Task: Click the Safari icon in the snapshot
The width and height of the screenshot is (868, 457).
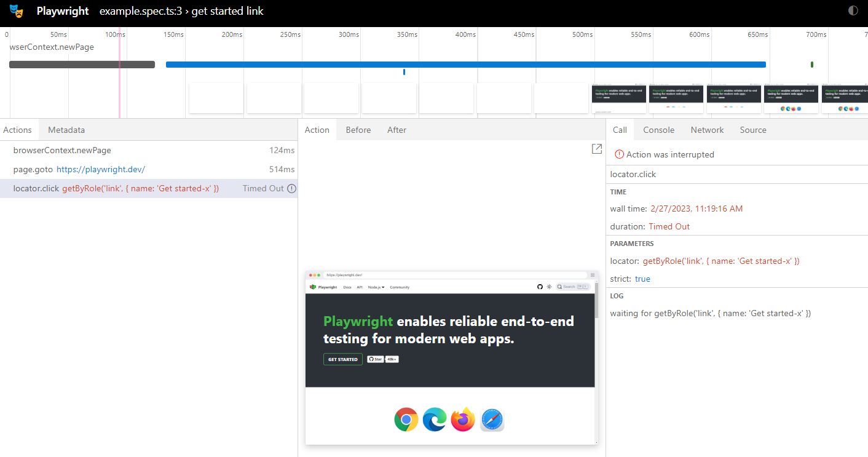Action: 492,419
